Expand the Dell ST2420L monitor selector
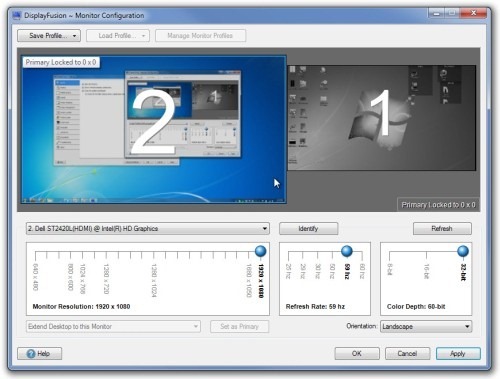The width and height of the screenshot is (500, 379). click(148, 229)
